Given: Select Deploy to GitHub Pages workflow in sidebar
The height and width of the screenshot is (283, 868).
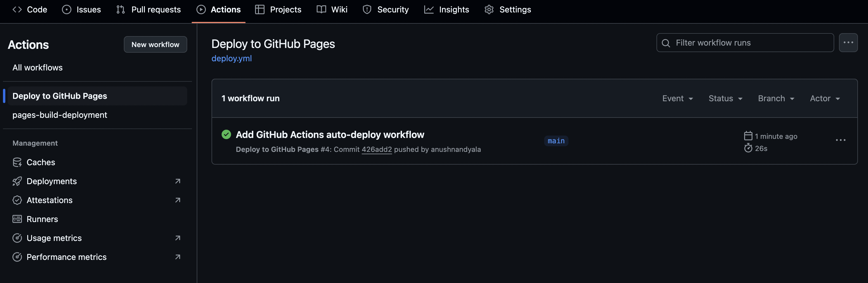Looking at the screenshot, I should 97,96.
